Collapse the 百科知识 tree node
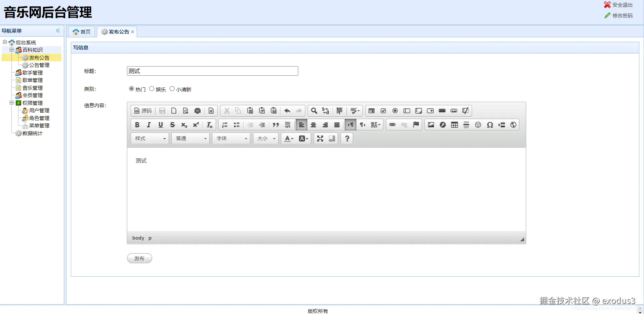644x314 pixels. point(11,50)
